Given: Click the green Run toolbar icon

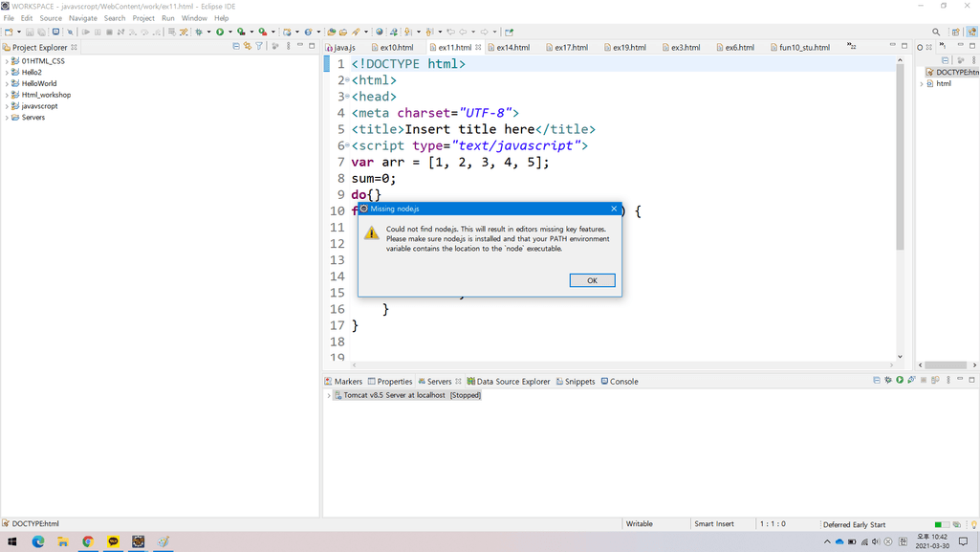Looking at the screenshot, I should 220,32.
